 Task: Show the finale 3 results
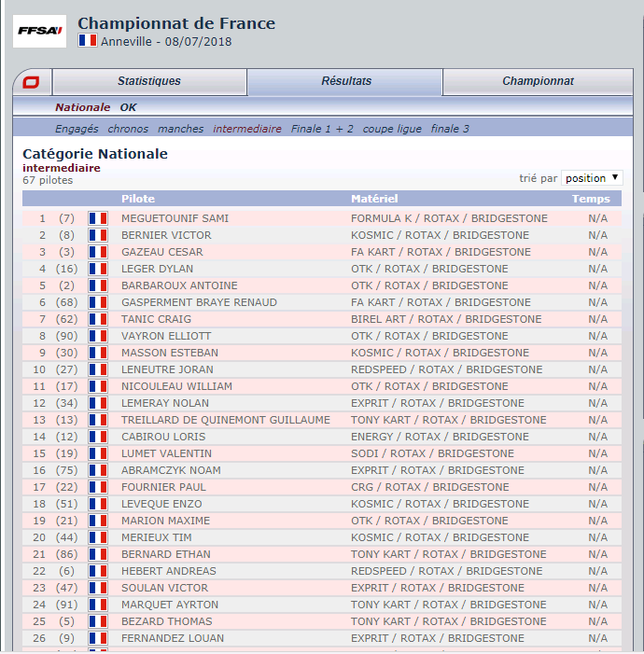450,129
